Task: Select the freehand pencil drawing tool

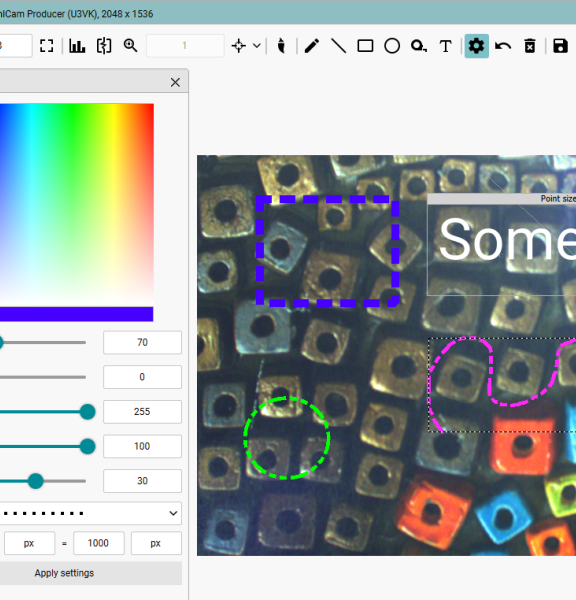Action: (x=312, y=46)
